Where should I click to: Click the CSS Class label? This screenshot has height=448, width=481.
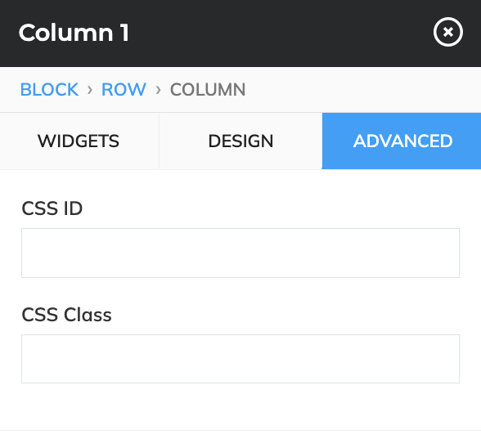[x=66, y=315]
